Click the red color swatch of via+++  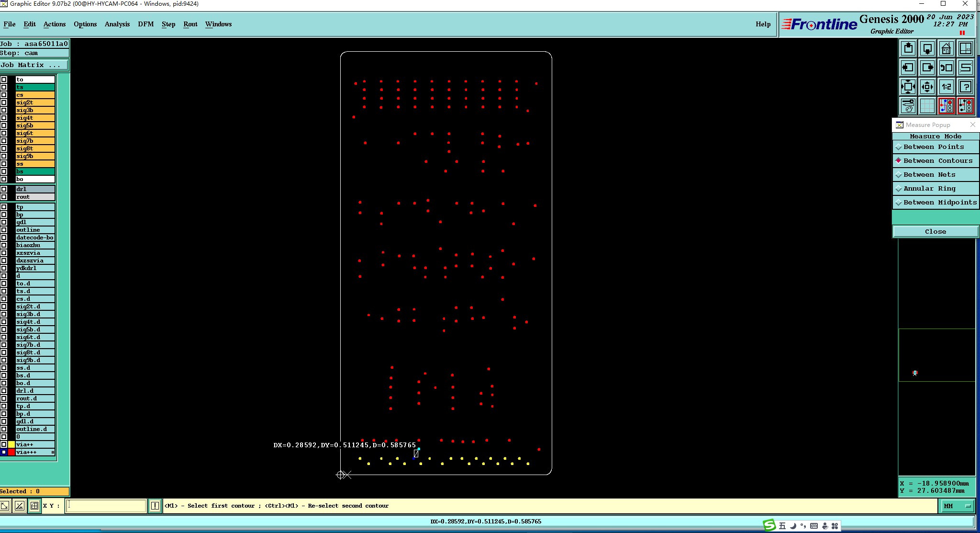pos(11,452)
